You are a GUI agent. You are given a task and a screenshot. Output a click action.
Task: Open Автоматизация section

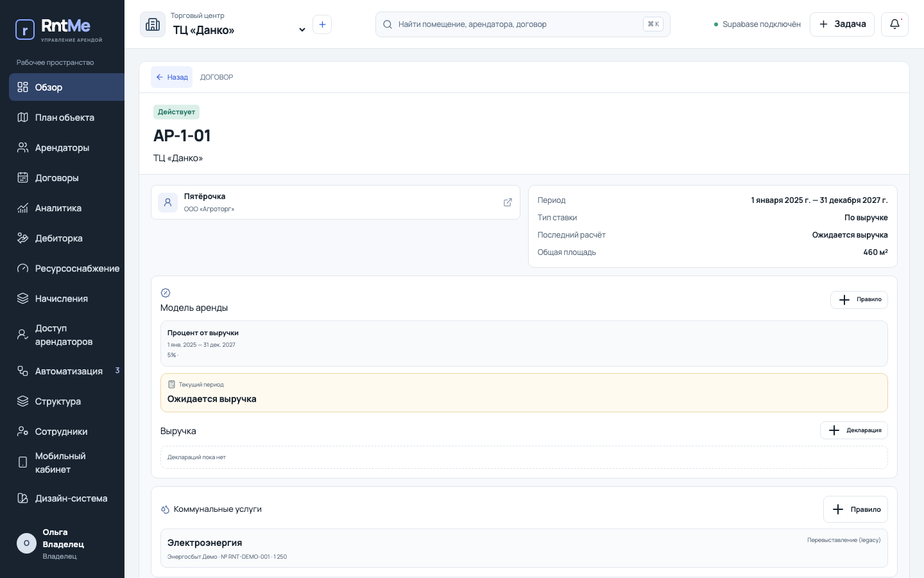pos(67,371)
